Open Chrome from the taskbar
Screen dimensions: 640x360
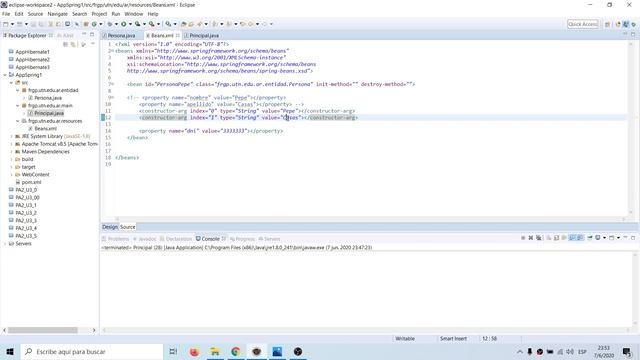(236, 351)
